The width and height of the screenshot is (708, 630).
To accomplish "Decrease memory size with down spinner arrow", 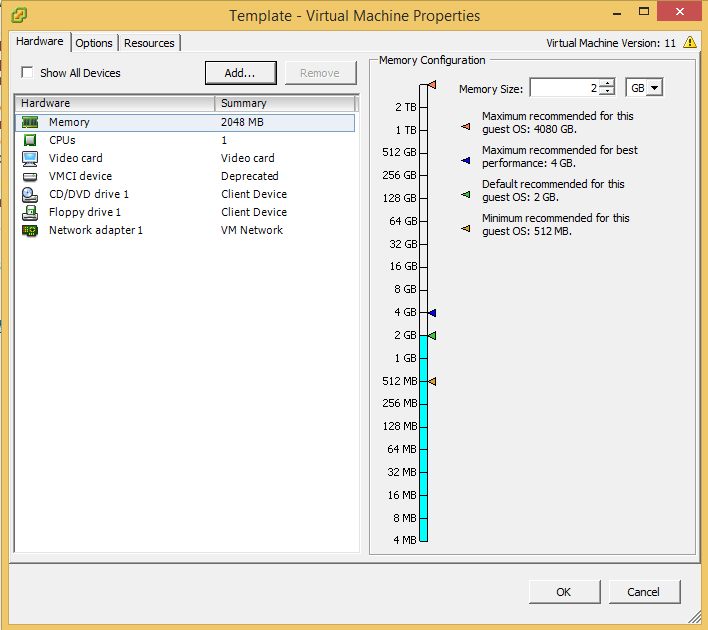I will pyautogui.click(x=607, y=93).
